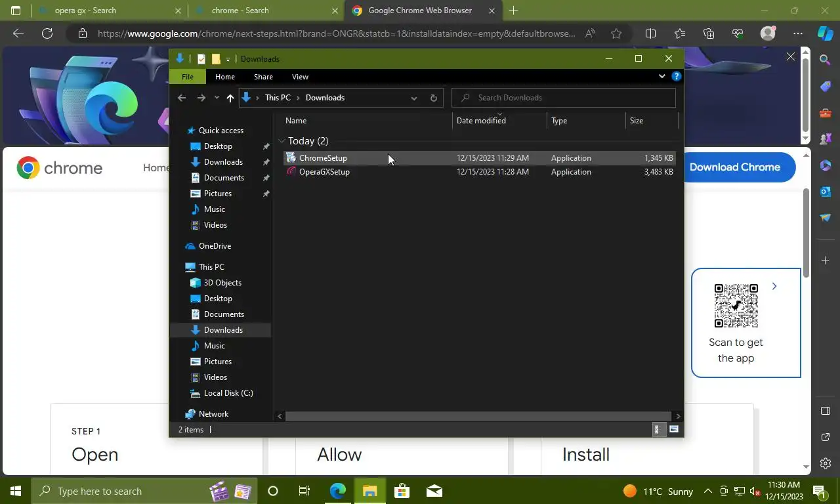840x504 pixels.
Task: Open Edge Favorites list icon
Action: click(679, 33)
